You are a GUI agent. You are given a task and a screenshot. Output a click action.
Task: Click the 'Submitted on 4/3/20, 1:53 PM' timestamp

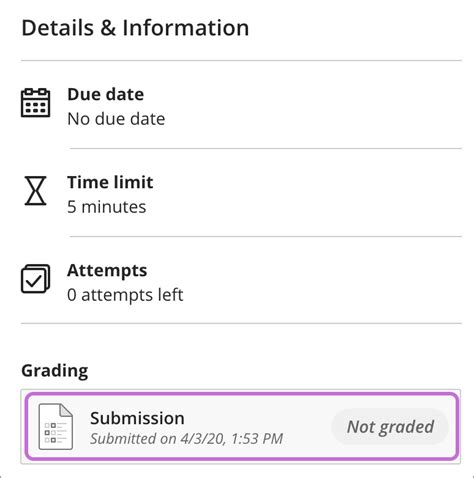[x=186, y=439]
